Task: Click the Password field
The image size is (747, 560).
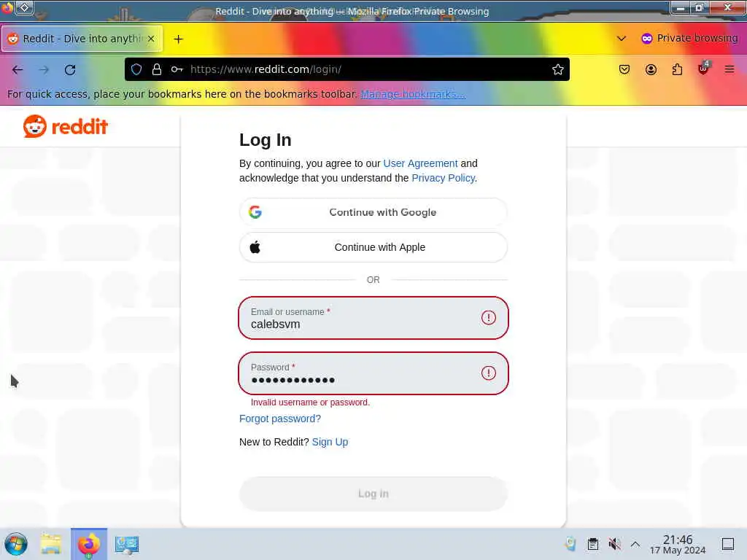Action: [x=373, y=373]
